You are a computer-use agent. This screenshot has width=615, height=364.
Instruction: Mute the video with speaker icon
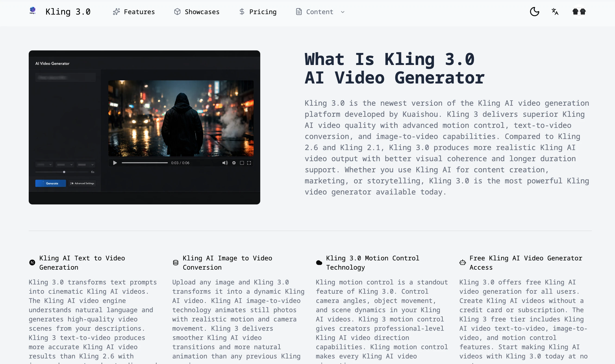click(225, 163)
